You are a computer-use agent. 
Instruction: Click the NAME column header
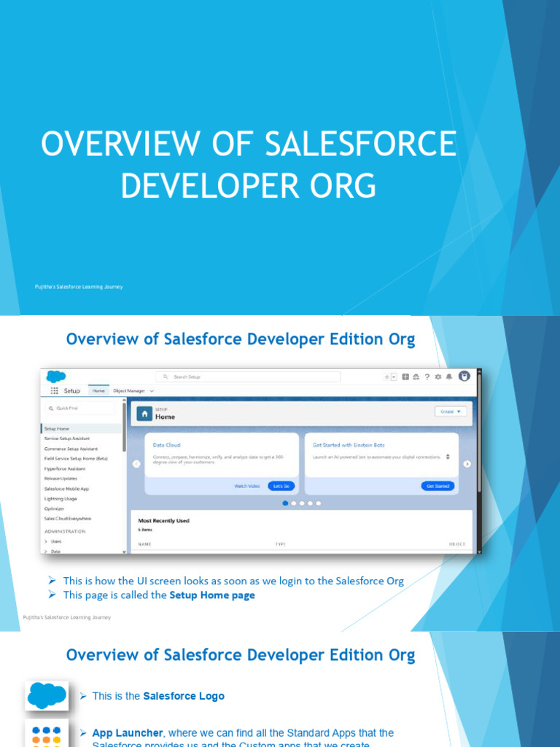click(145, 544)
